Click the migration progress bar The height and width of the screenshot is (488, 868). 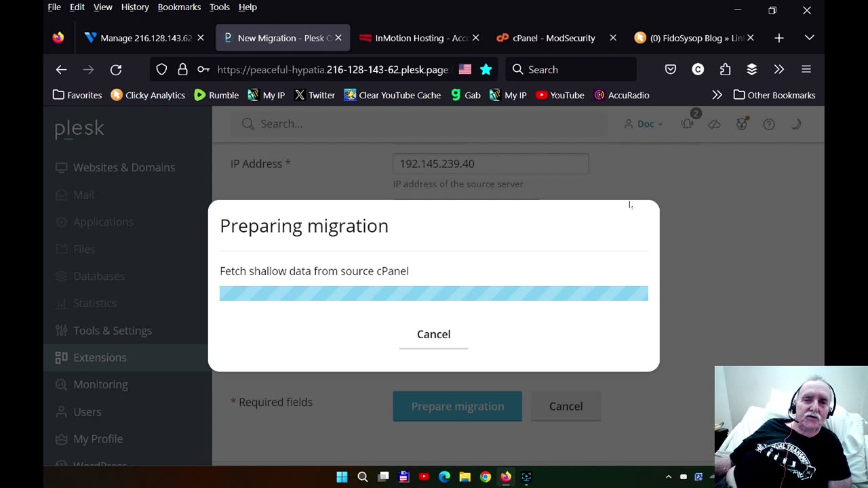433,293
